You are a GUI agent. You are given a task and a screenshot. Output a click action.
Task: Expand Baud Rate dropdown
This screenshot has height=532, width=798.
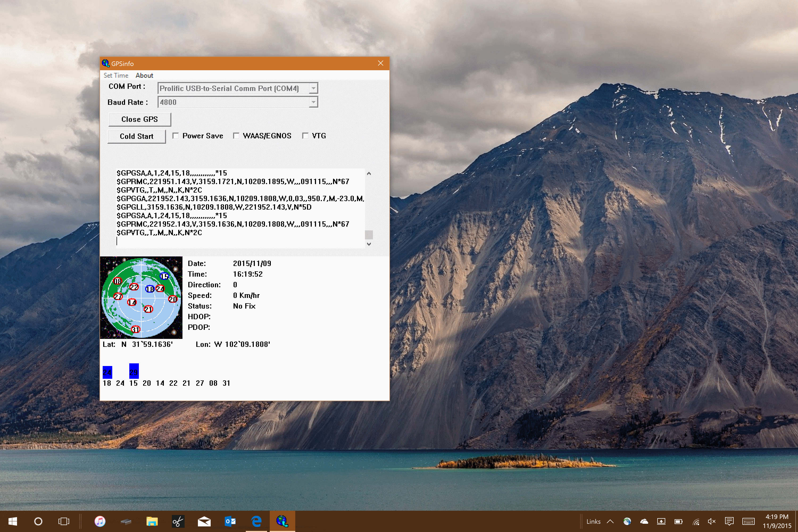pos(314,102)
